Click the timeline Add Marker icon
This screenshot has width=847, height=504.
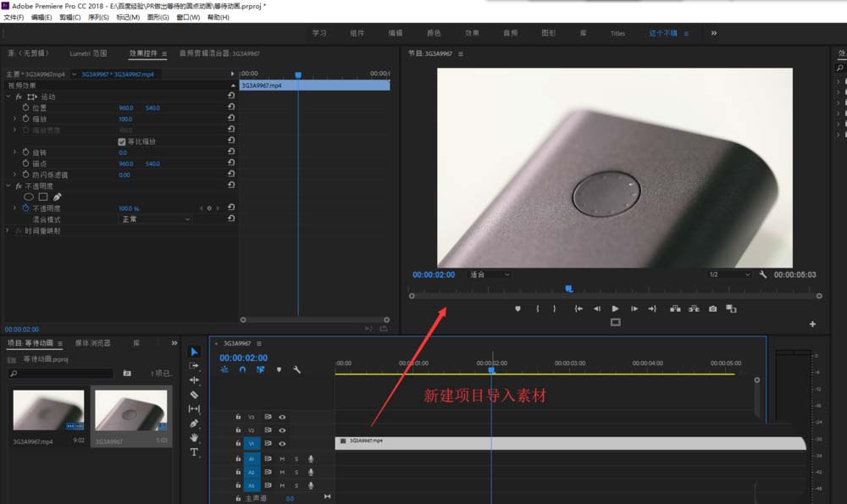279,369
